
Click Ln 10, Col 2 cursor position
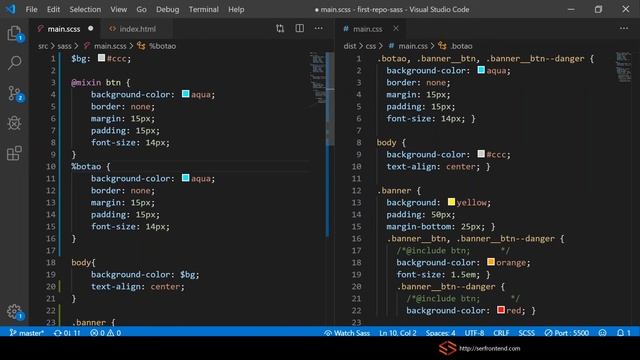tap(398, 333)
